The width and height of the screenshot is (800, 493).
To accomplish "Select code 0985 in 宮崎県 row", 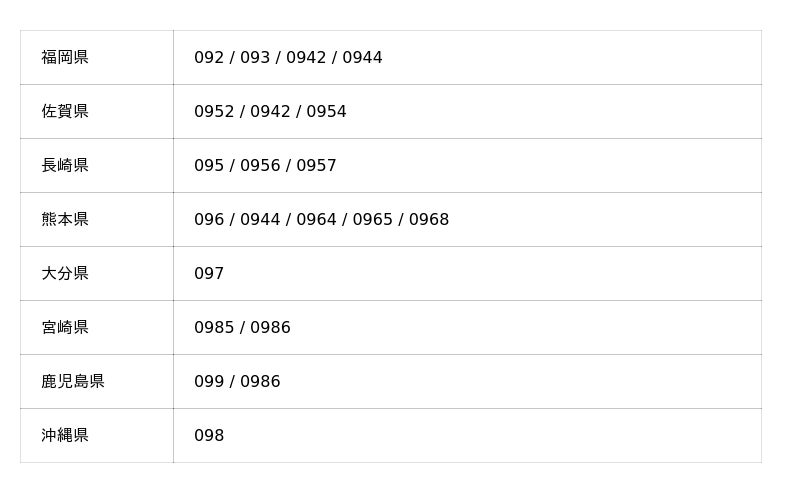I will [x=214, y=328].
